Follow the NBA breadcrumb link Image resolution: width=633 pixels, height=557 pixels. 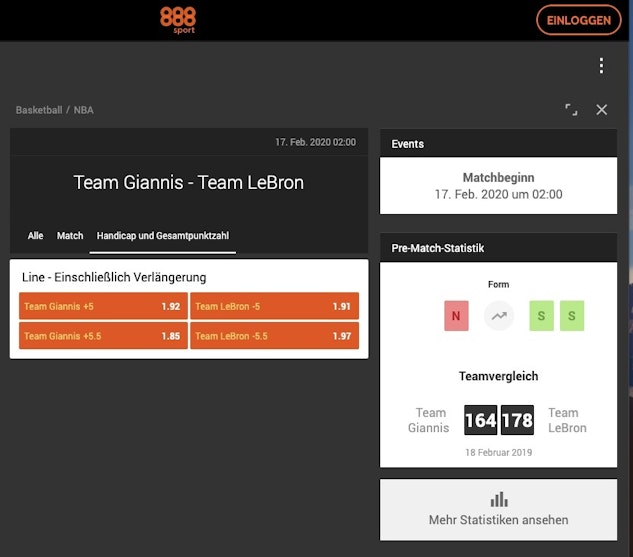coord(84,110)
